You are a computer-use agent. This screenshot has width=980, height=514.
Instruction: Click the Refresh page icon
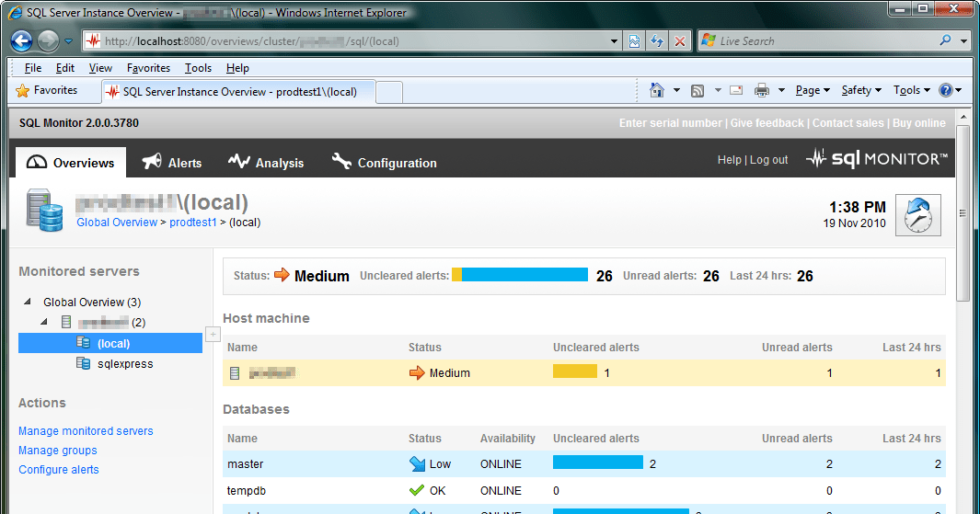click(657, 41)
